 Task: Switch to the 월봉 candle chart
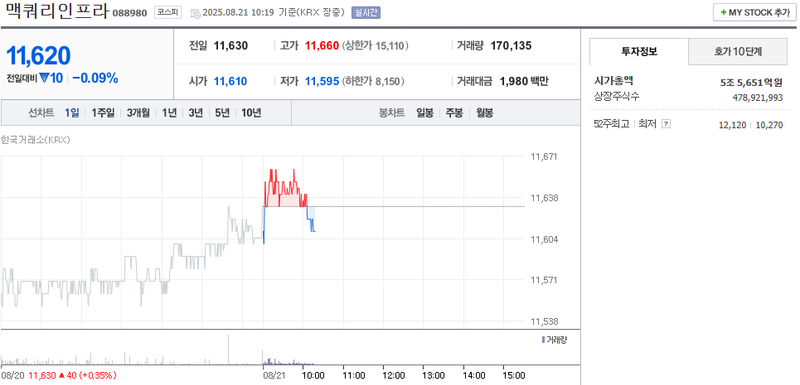click(x=484, y=113)
